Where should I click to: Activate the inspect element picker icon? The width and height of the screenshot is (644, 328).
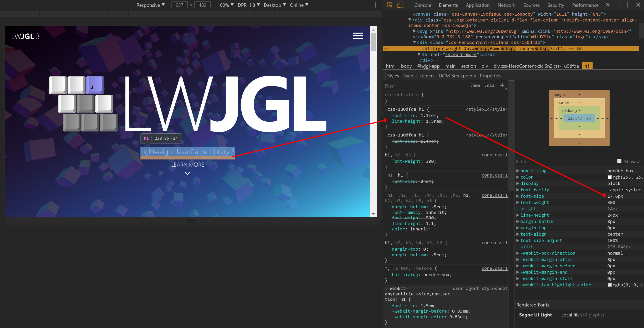[x=389, y=5]
